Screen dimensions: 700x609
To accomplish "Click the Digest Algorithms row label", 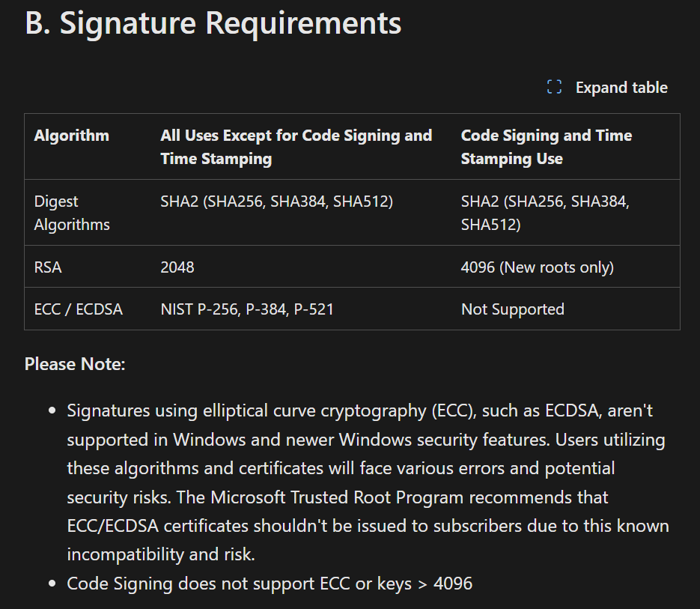I will click(71, 213).
